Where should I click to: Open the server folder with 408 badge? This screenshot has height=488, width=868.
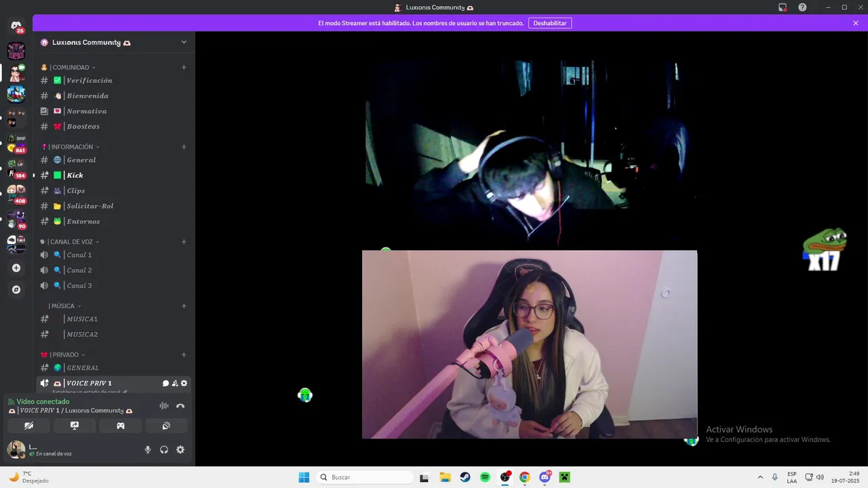point(16,194)
